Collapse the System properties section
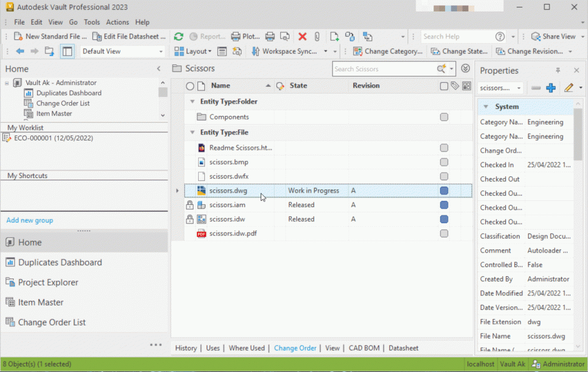The height and width of the screenshot is (372, 588). point(486,107)
